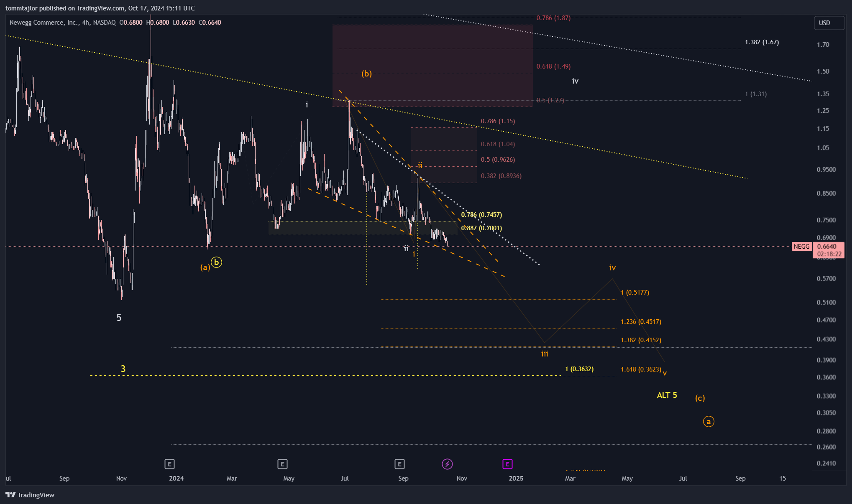Open the USD currency selector
The height and width of the screenshot is (504, 852).
tap(829, 23)
